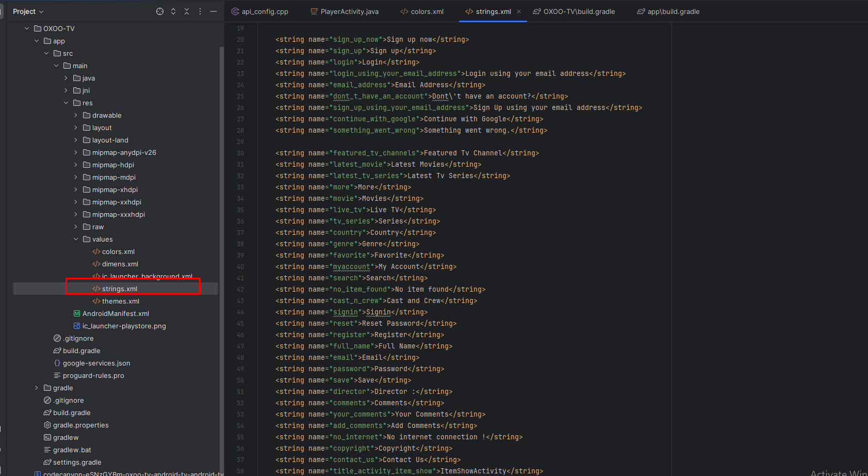The image size is (868, 476).
Task: Open google-services.json file
Action: tap(96, 363)
